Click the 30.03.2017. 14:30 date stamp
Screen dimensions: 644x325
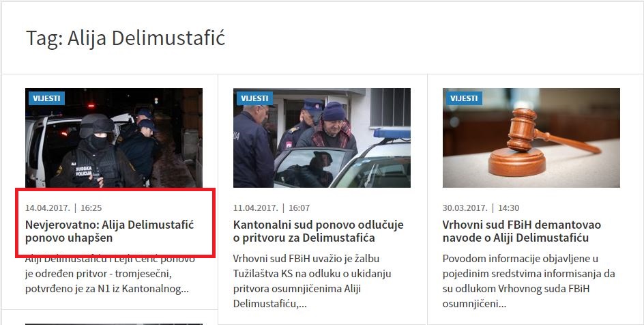(x=481, y=208)
